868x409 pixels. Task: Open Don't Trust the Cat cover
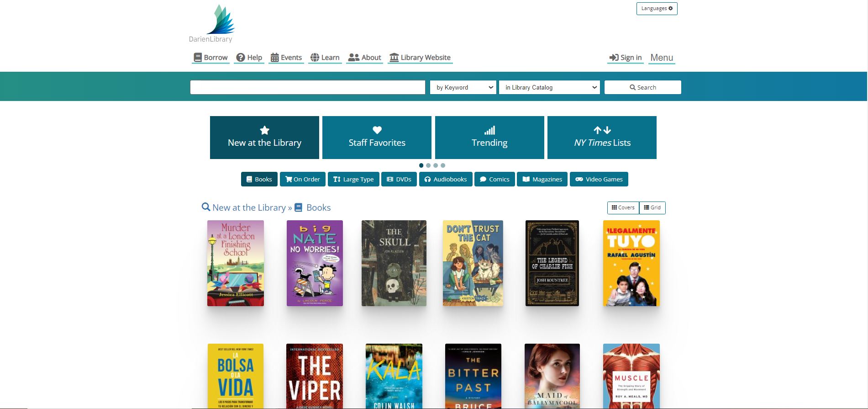tap(473, 263)
